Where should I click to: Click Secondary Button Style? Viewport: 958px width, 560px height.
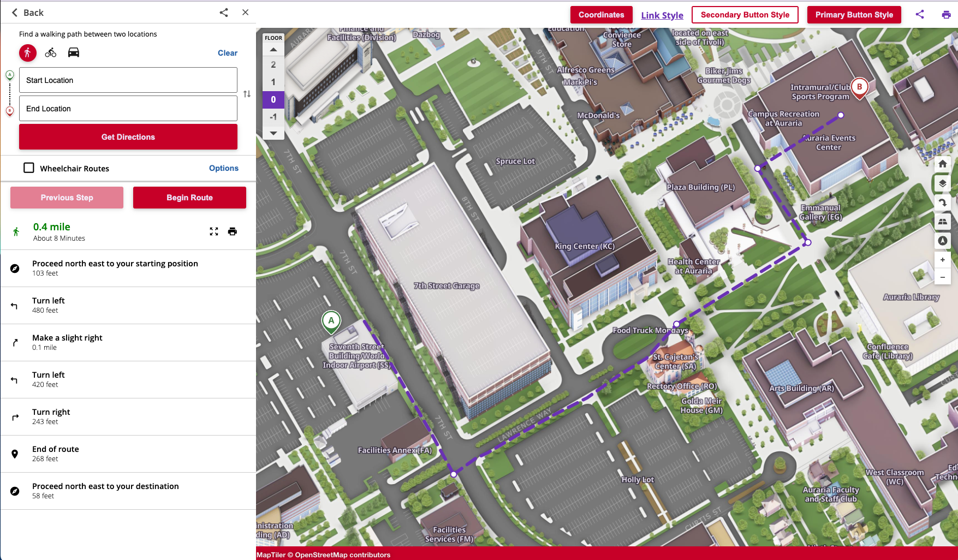pyautogui.click(x=745, y=15)
